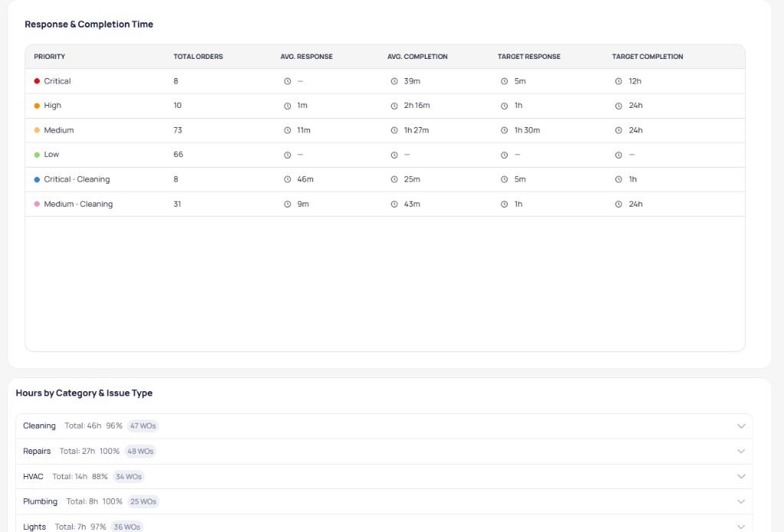Image resolution: width=784 pixels, height=532 pixels.
Task: Expand the Lights category chevron
Action: 741,527
